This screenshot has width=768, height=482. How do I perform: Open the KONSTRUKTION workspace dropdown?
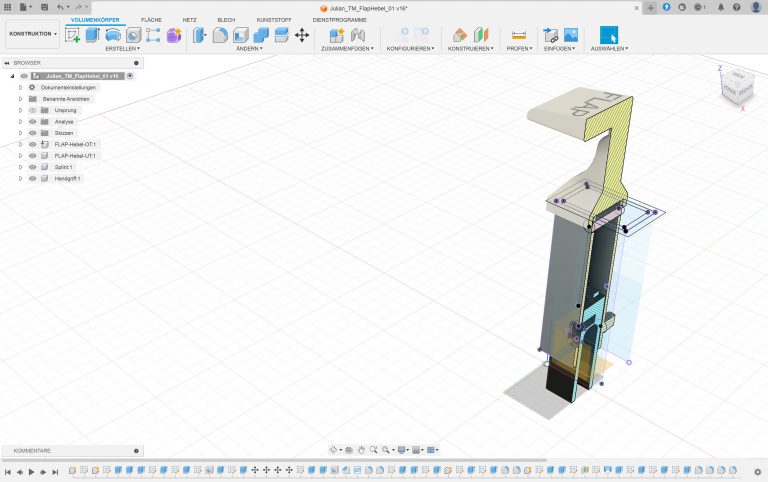click(x=33, y=34)
